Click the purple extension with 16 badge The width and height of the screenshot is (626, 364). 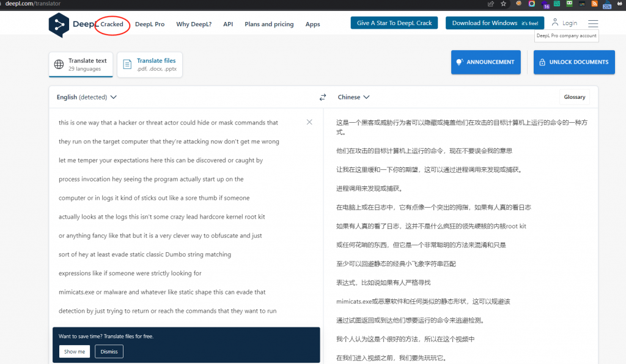point(545,4)
